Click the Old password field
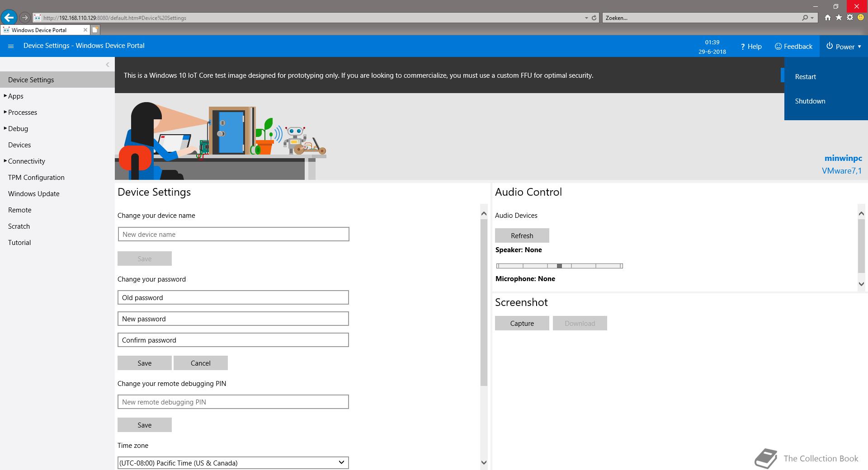The image size is (868, 470). 233,297
